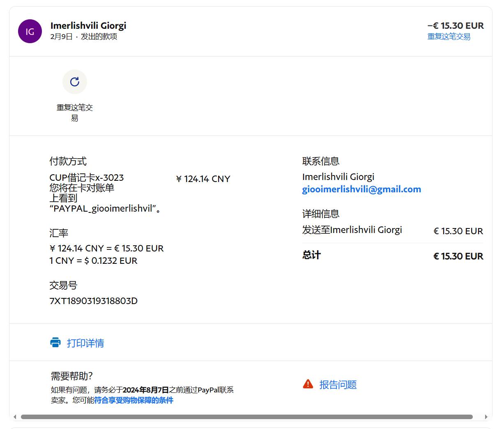The image size is (504, 429).
Task: Click the 重复这笔交易 label under the icon
Action: (x=75, y=112)
